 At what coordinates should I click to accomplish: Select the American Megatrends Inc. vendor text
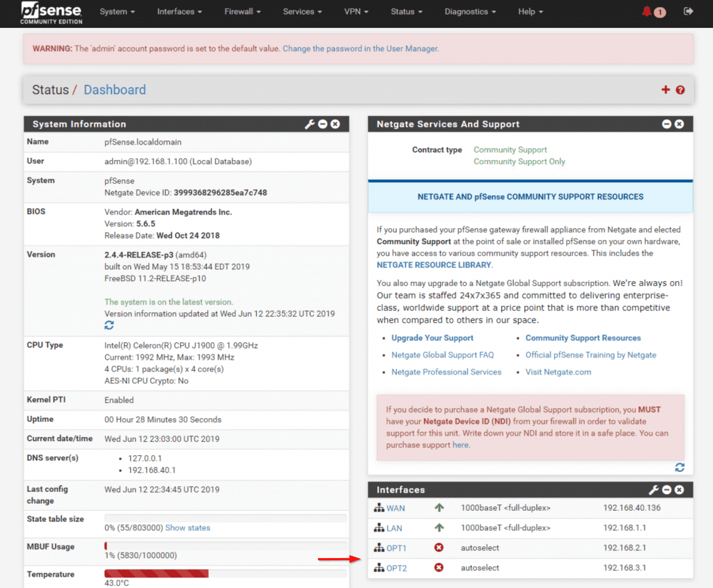coord(183,212)
